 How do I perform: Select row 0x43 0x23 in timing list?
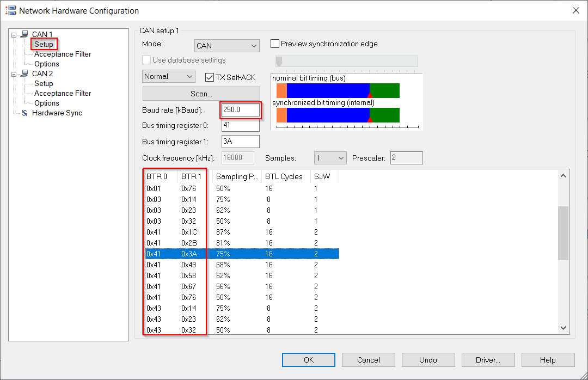[x=242, y=319]
